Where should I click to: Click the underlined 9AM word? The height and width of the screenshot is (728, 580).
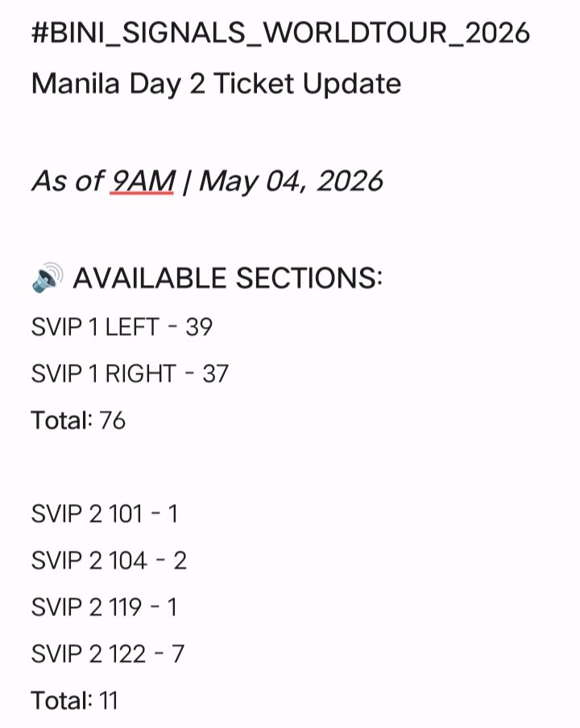(x=143, y=180)
